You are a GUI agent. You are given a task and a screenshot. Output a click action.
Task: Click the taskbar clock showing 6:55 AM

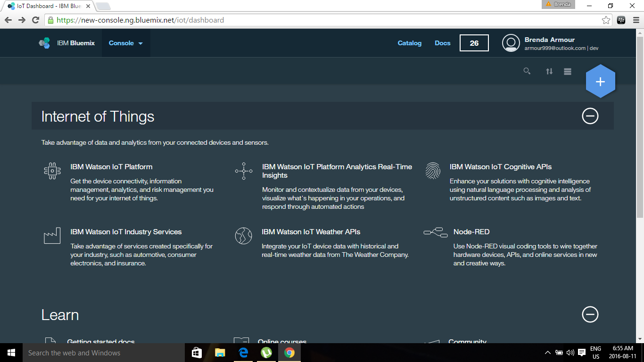pyautogui.click(x=622, y=353)
